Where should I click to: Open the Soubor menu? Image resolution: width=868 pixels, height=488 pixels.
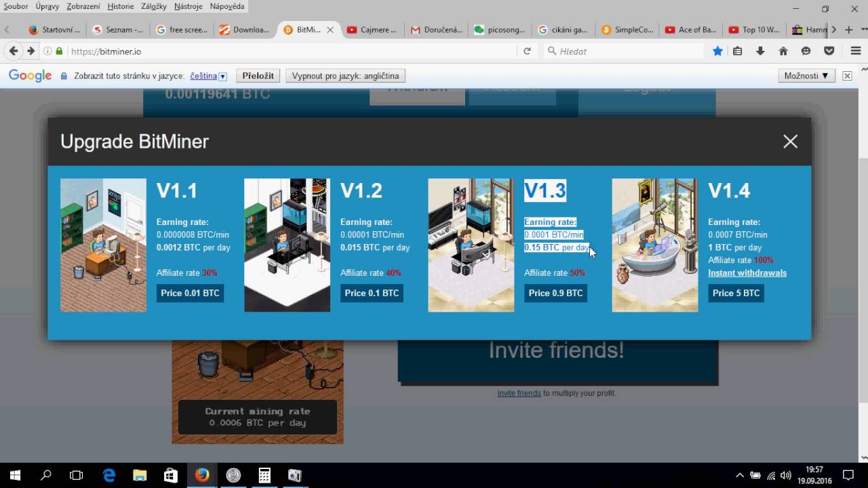tap(16, 6)
